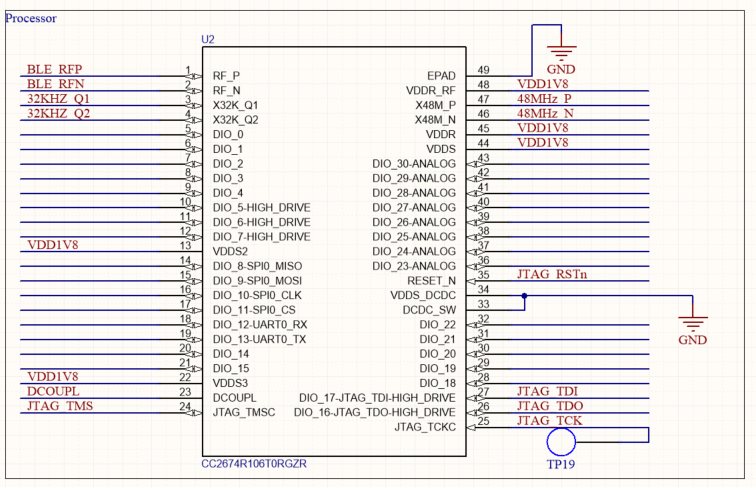Select the JTAG_TCK net label
This screenshot has width=756, height=487.
pos(550,420)
